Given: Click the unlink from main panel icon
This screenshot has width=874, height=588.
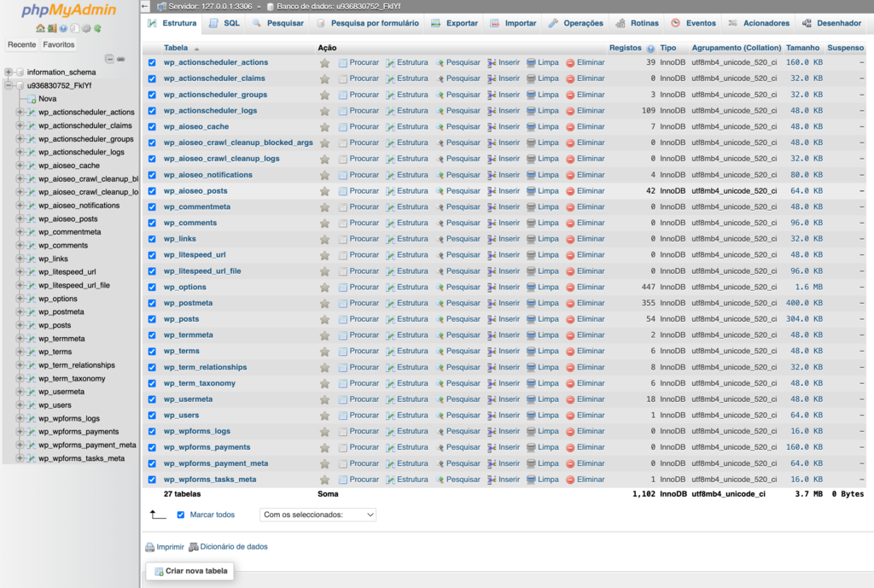Looking at the screenshot, I should click(120, 59).
